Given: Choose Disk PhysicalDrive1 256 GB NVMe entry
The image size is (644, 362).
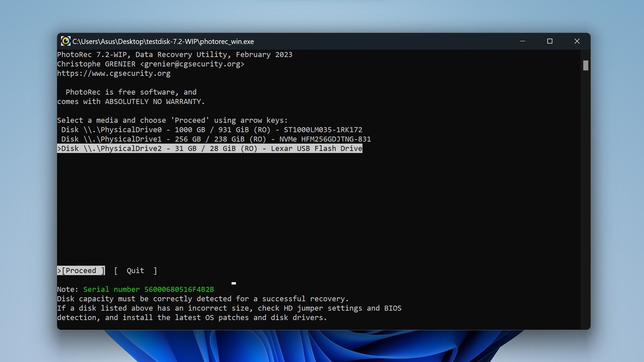Looking at the screenshot, I should coord(216,139).
